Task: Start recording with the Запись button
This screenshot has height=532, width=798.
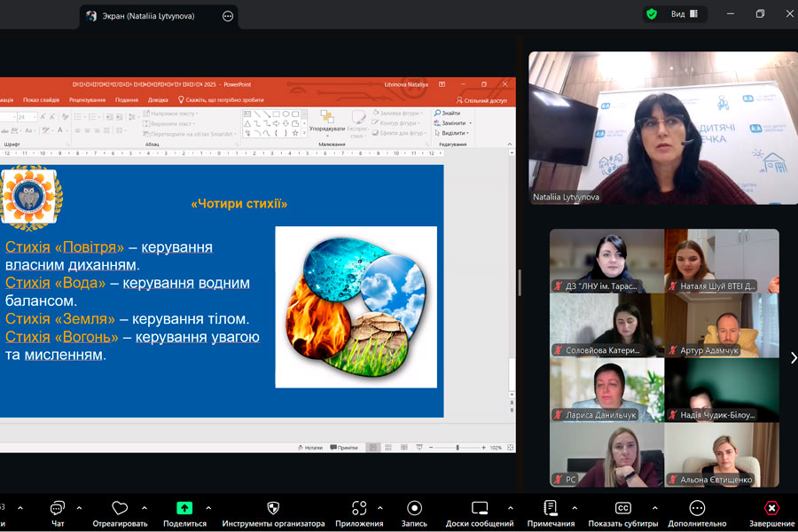Action: 414,509
